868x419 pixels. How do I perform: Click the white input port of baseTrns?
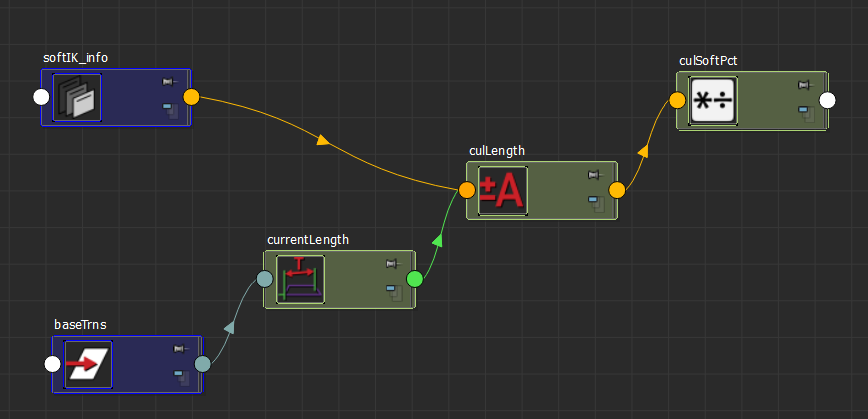coord(52,364)
